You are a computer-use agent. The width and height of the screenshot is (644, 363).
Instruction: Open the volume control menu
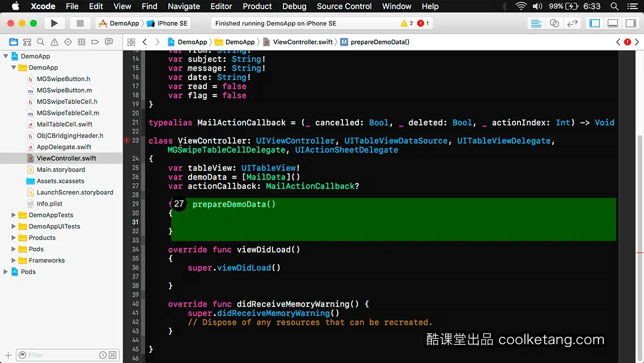[x=537, y=6]
